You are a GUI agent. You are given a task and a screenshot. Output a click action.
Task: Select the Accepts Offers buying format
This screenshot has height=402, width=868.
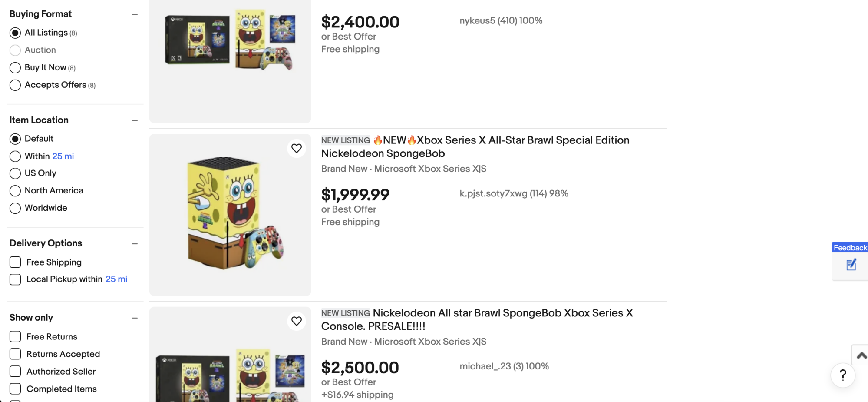(15, 85)
